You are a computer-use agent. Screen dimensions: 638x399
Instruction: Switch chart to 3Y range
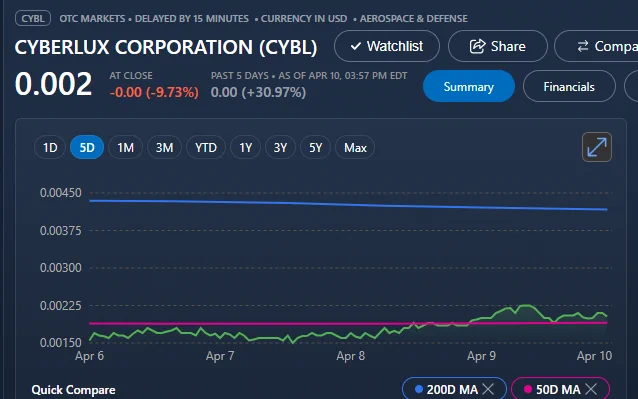(x=280, y=147)
